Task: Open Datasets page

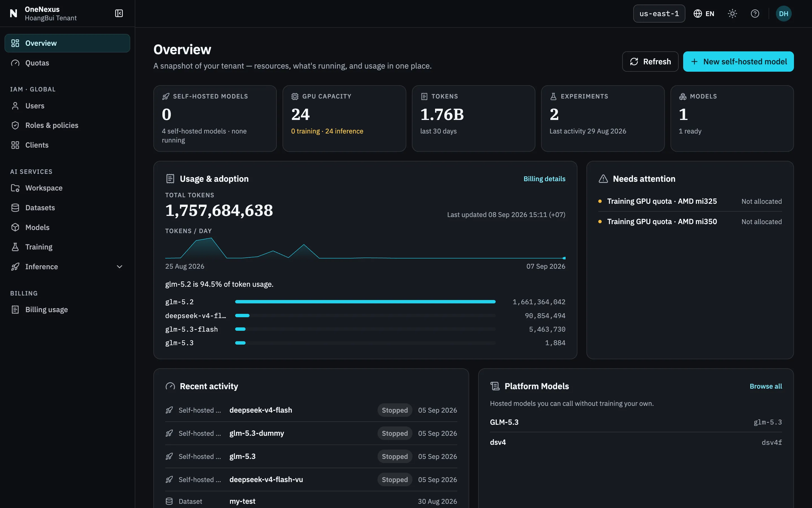Action: tap(67, 208)
